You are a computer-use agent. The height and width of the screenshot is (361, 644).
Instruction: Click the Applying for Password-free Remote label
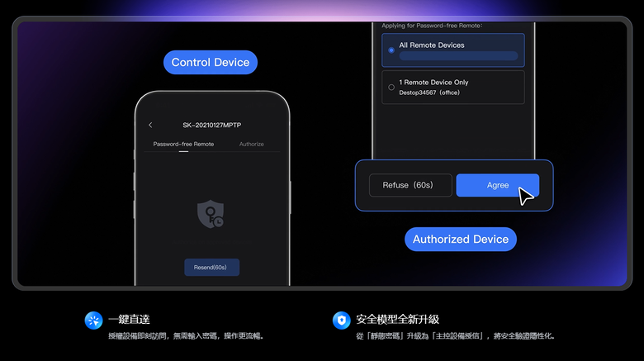tap(432, 26)
